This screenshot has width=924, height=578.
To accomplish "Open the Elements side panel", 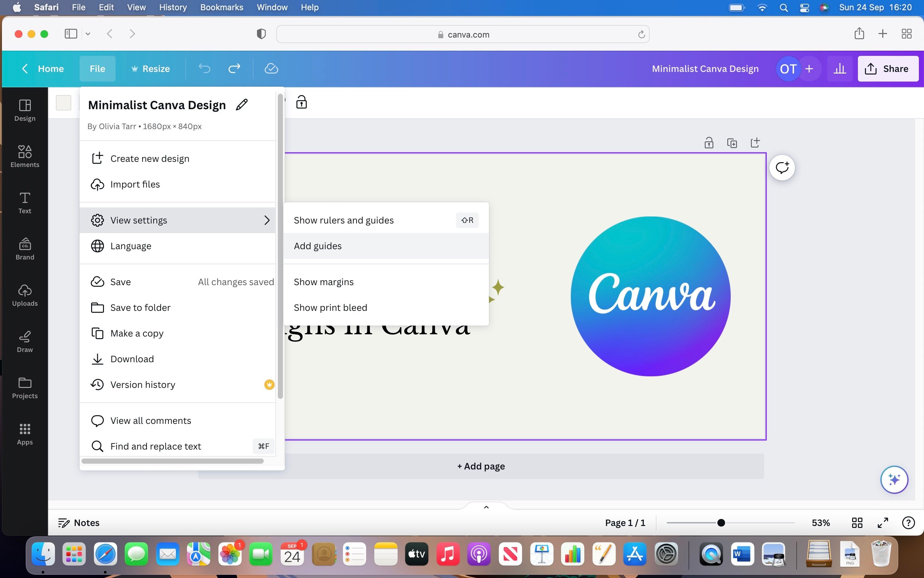I will (x=25, y=156).
